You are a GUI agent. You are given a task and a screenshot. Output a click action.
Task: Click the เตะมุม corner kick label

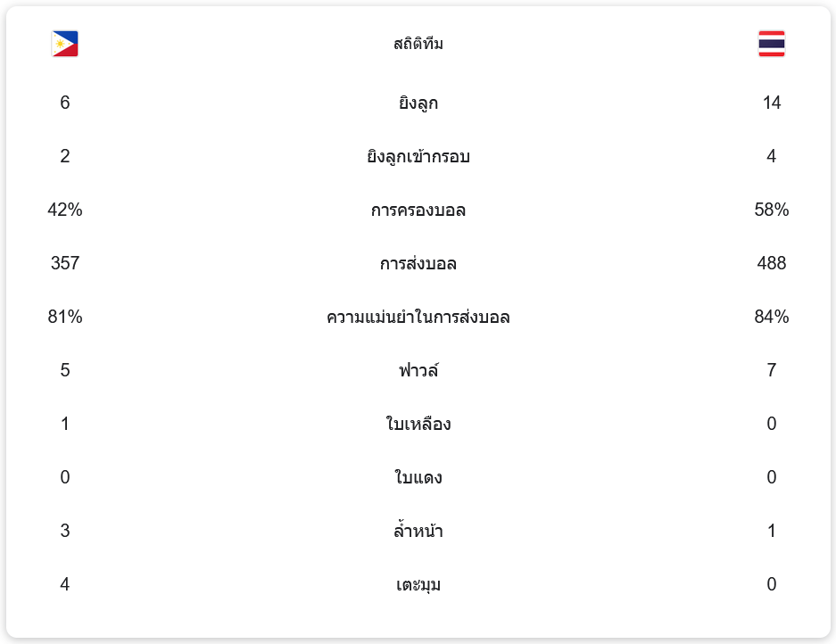tap(418, 585)
